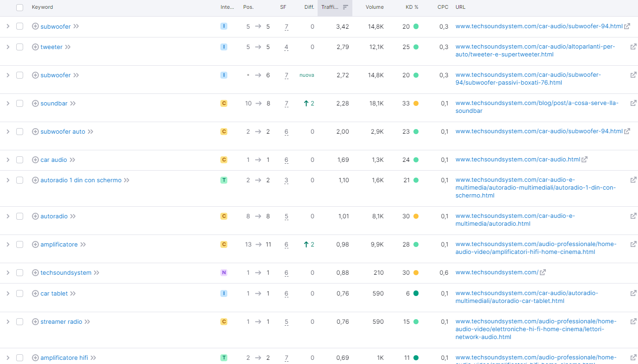
Task: Sort by the Diff. column header
Action: click(309, 7)
